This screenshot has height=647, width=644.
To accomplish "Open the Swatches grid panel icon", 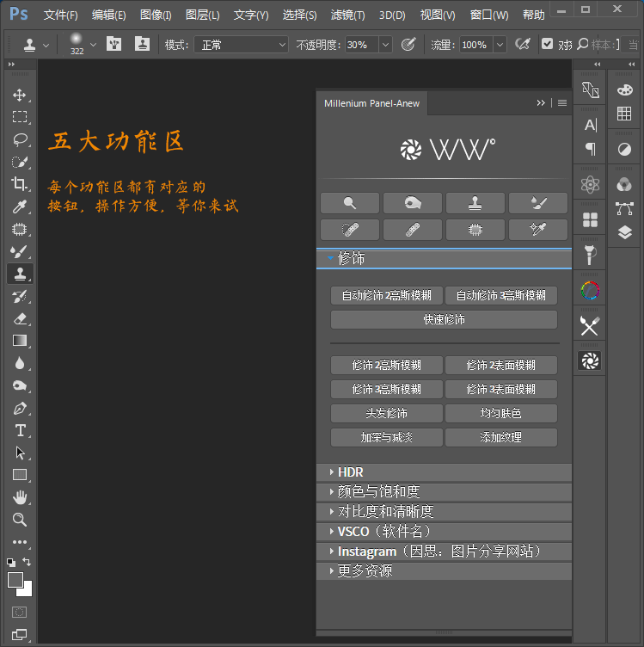I will pyautogui.click(x=624, y=114).
